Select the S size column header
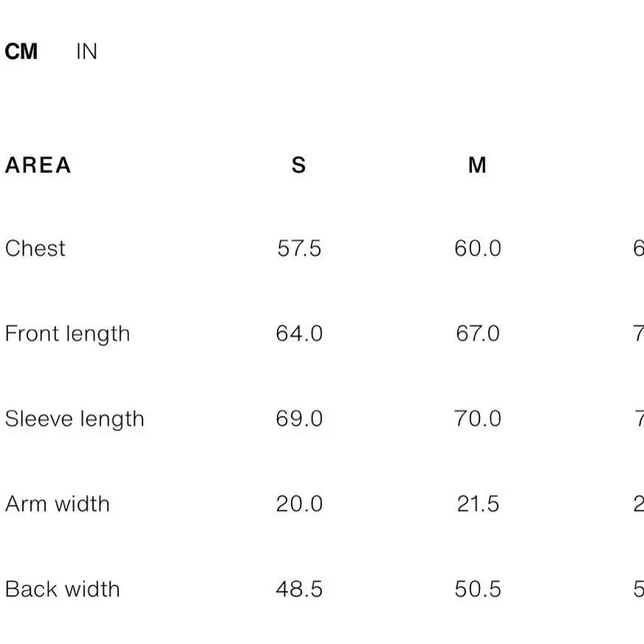Viewport: 644px width, 644px height. pyautogui.click(x=298, y=165)
